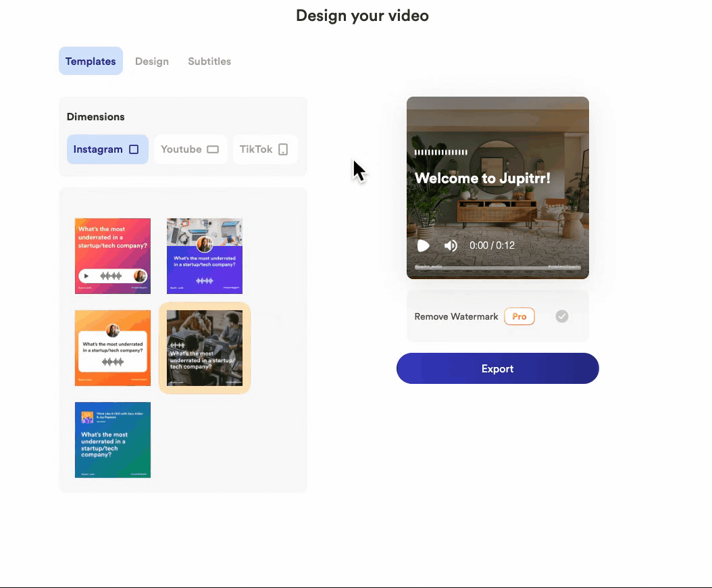Export the video

[x=498, y=368]
